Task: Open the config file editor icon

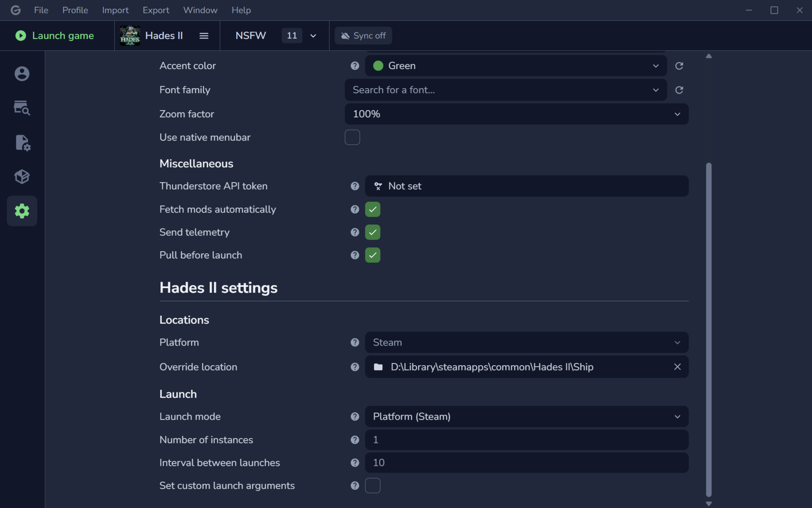Action: tap(22, 143)
